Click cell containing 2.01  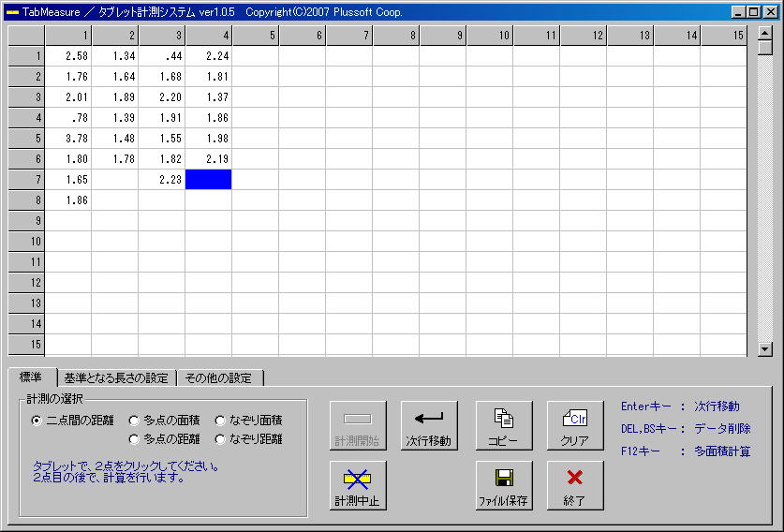68,97
